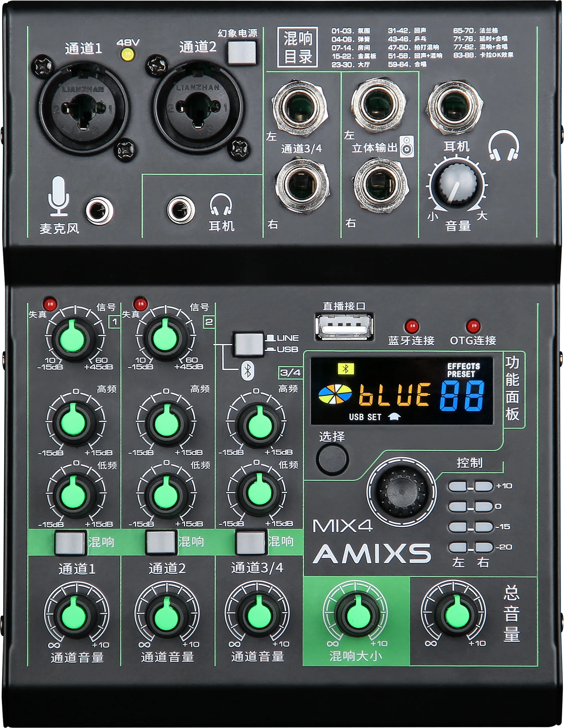The image size is (564, 728).
Task: Click the small 麦克风 3.5mm jack
Action: (100, 211)
